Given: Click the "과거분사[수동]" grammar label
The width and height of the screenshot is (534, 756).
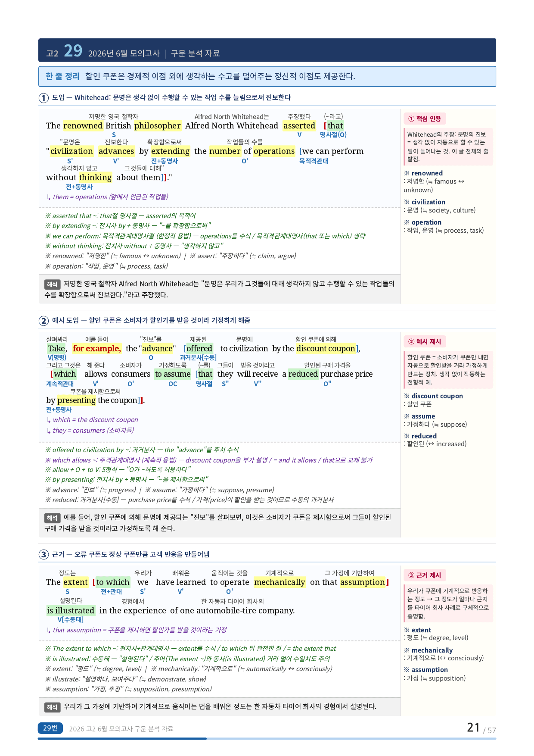Looking at the screenshot, I should coord(198,357).
